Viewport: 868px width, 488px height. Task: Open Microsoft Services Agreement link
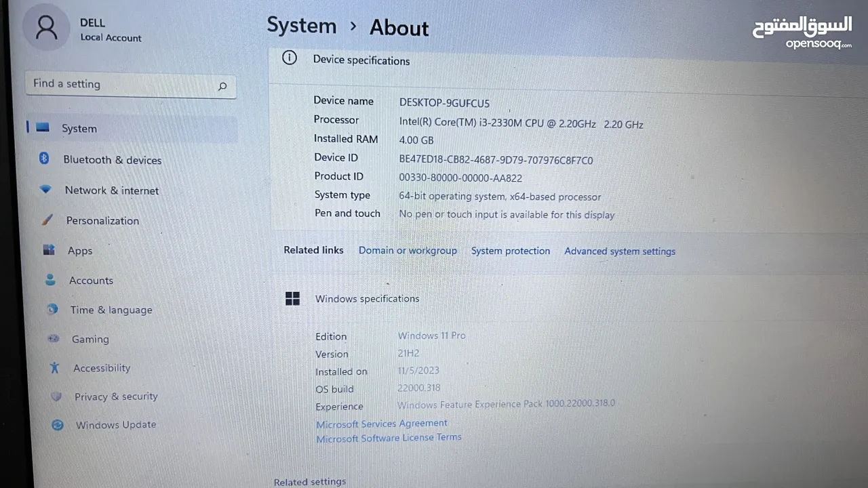tap(382, 424)
